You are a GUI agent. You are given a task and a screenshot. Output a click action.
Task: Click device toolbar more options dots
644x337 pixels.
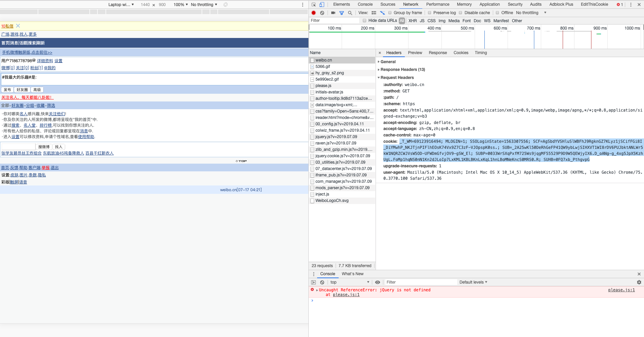[303, 5]
